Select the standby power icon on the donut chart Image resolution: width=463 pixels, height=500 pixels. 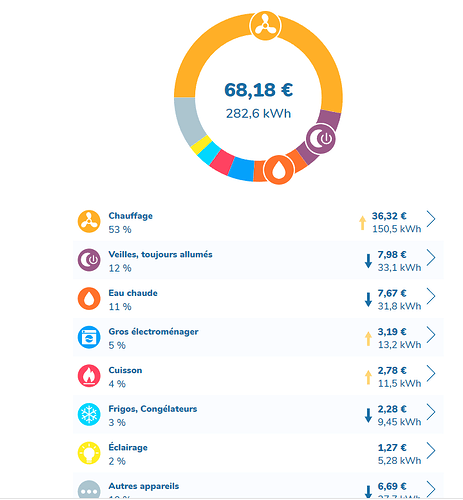(321, 139)
